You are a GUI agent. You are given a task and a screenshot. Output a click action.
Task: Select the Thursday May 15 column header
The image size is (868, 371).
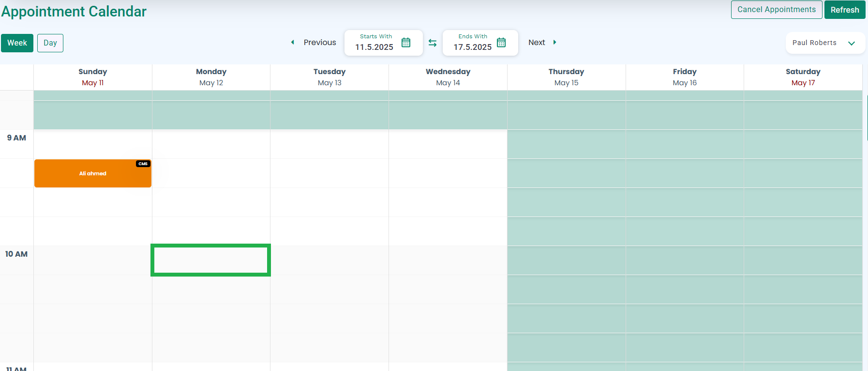(x=567, y=77)
